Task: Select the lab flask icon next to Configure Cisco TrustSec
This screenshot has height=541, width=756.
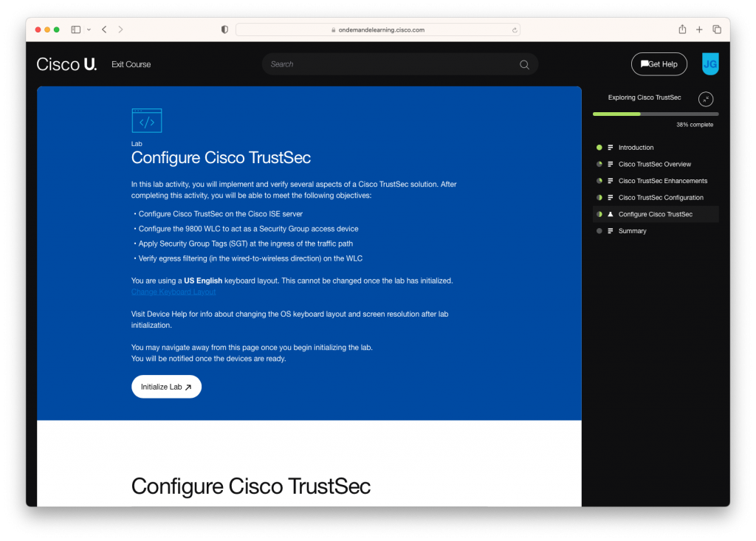Action: tap(611, 213)
